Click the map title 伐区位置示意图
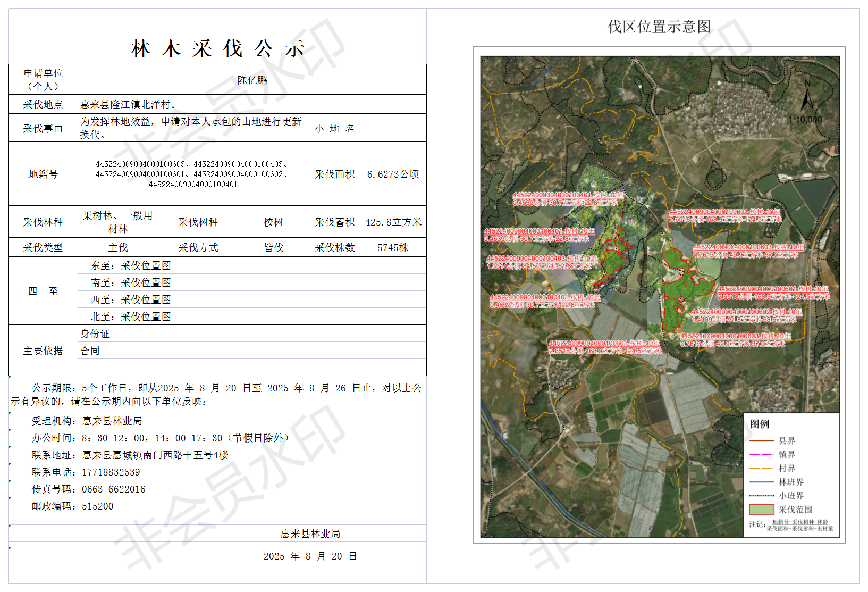This screenshot has height=592, width=868. pos(659,27)
